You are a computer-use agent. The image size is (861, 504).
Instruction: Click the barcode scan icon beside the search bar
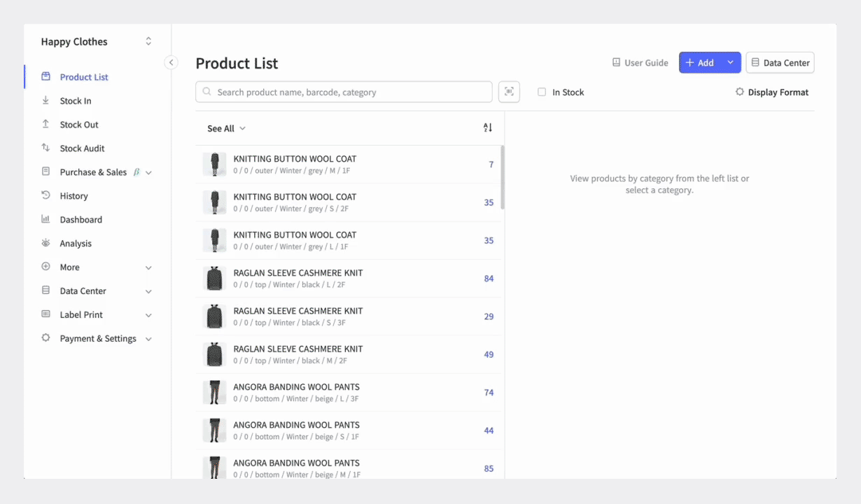point(509,92)
